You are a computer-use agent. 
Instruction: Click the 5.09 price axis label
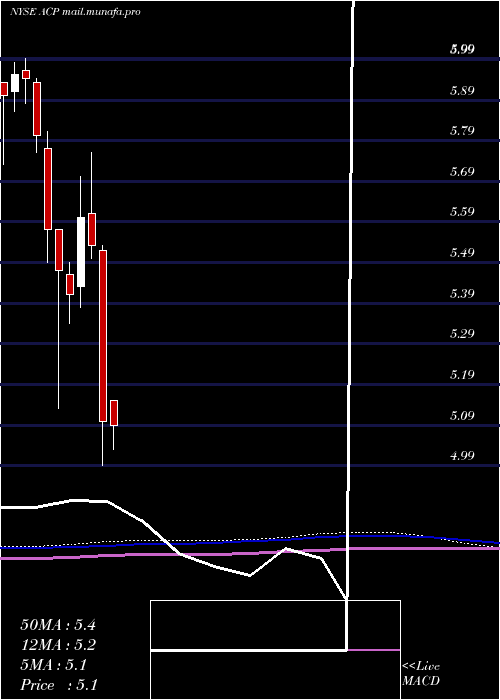(461, 415)
